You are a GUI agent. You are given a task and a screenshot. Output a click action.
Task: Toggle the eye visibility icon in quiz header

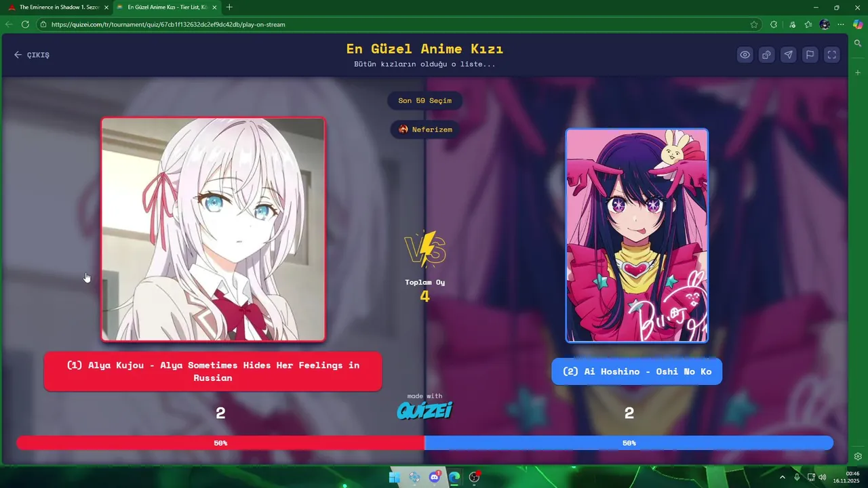click(x=745, y=55)
